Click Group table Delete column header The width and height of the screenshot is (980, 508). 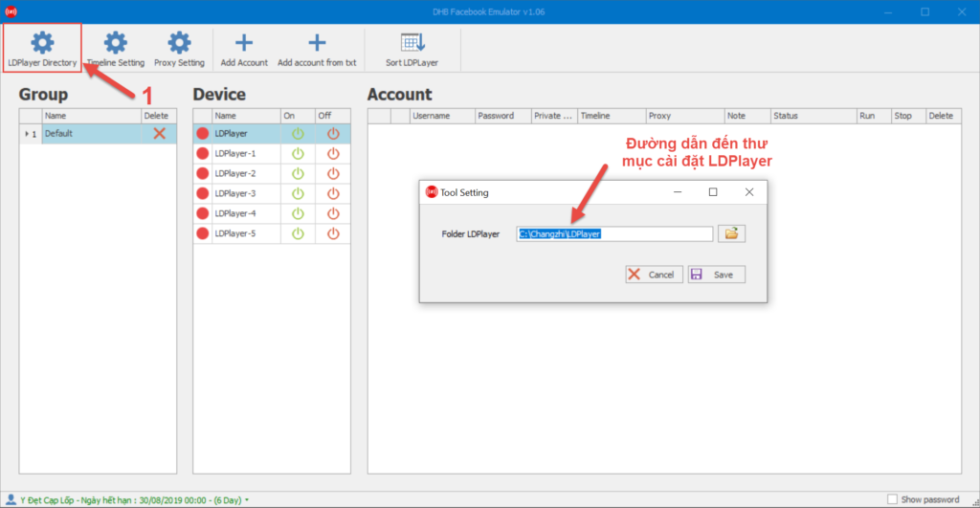[159, 116]
